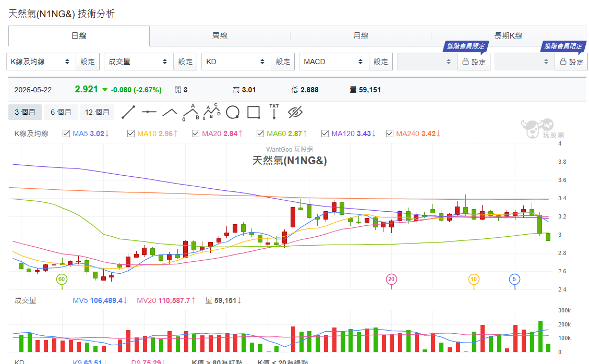Switch to the 長期K線 tab
589x364 pixels.
[508, 35]
